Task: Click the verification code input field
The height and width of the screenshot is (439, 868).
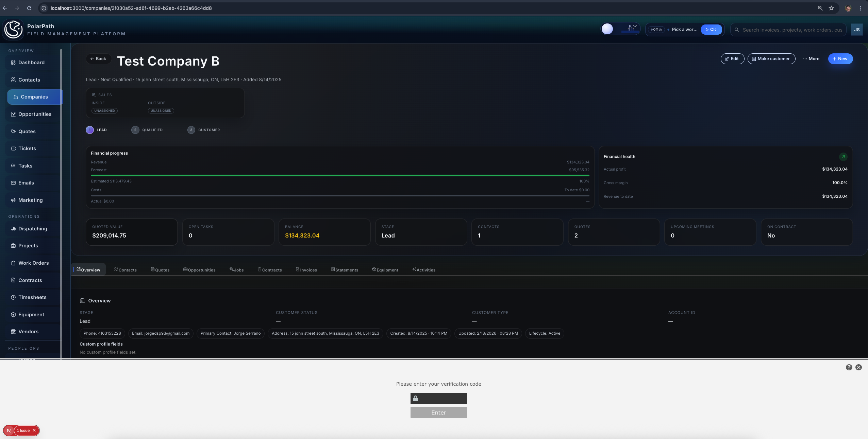Action: [x=438, y=398]
